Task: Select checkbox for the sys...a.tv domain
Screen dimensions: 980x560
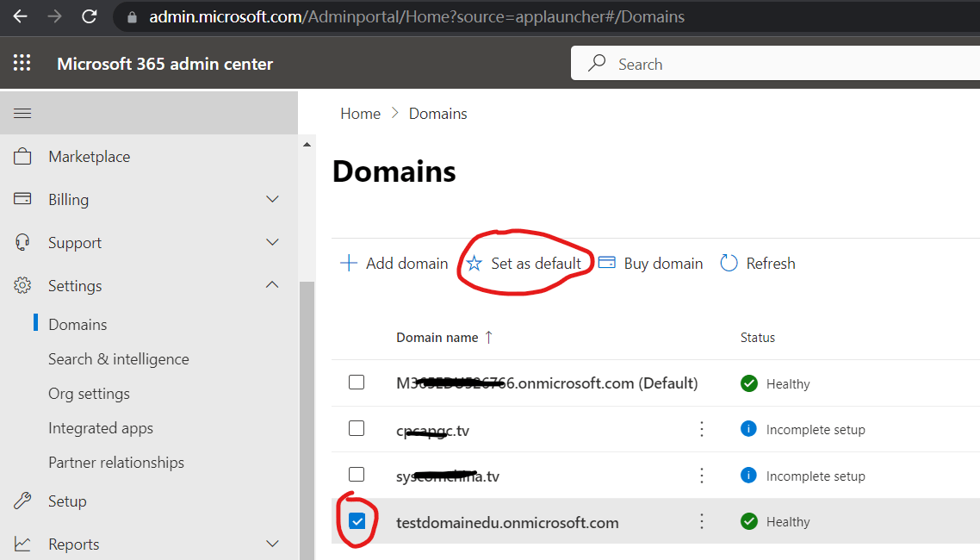Action: [x=357, y=475]
